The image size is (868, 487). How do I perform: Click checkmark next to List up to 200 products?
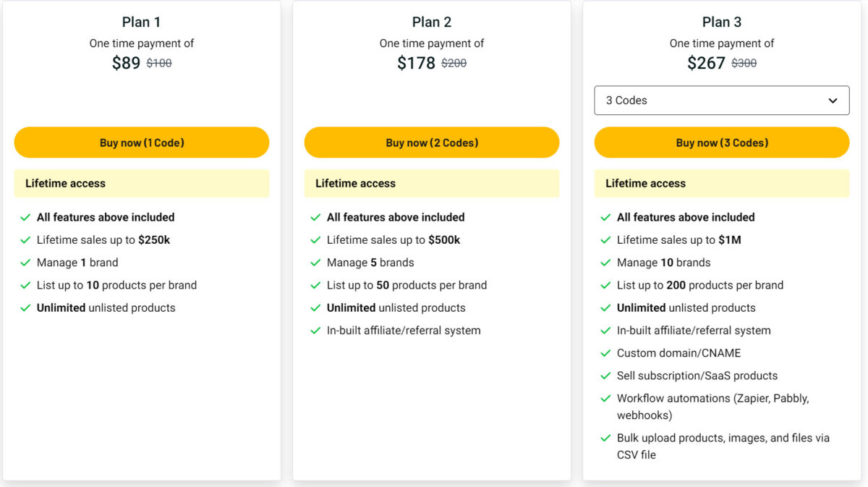tap(605, 285)
